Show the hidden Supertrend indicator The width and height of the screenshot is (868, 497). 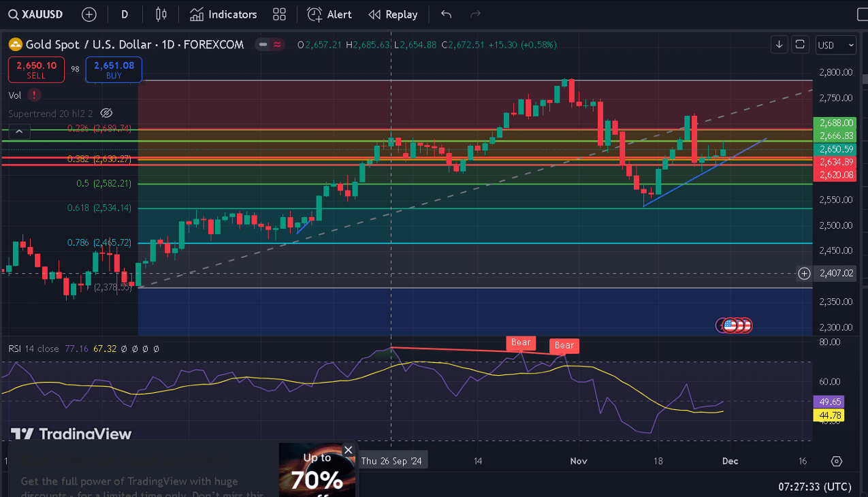pos(106,113)
